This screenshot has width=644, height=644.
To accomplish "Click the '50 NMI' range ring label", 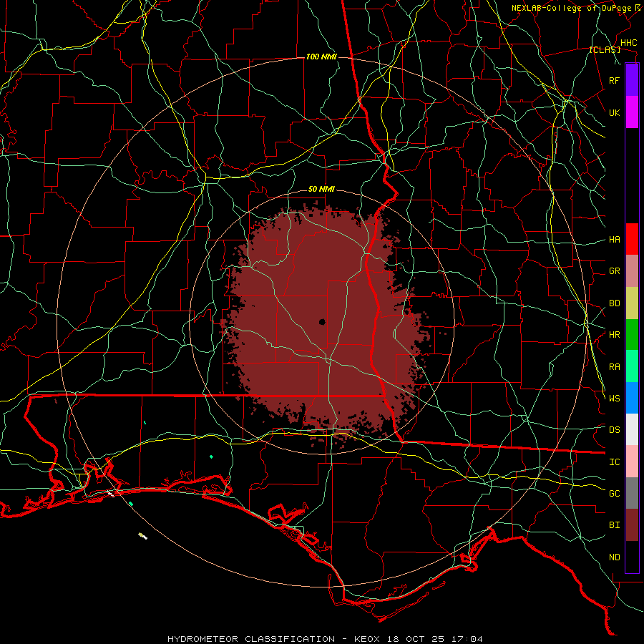I will [321, 189].
